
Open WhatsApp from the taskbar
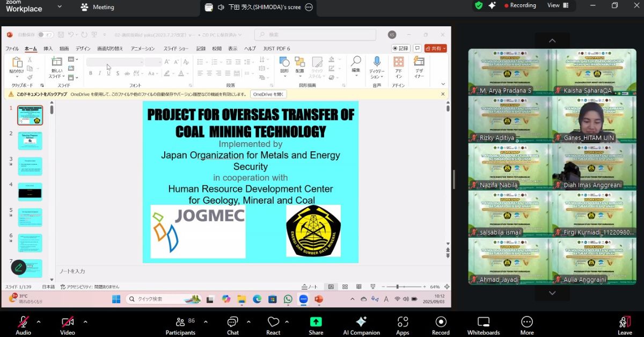(288, 299)
